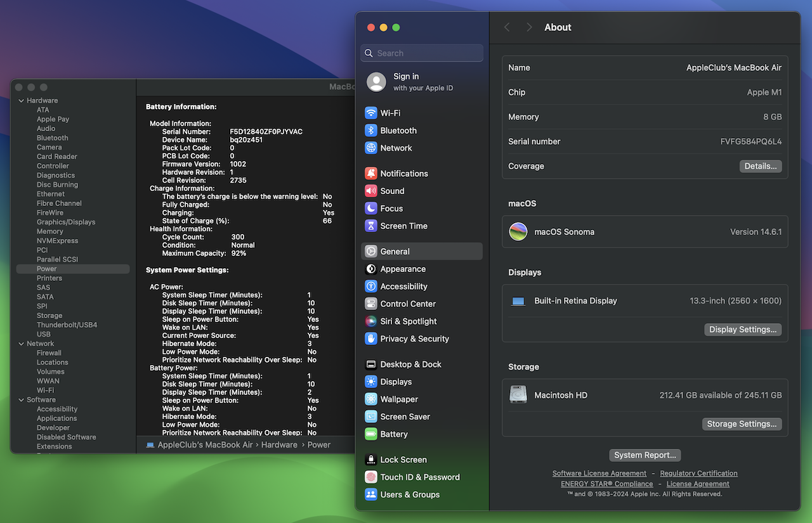Open Displays icon in Settings sidebar
Viewport: 812px width, 523px height.
point(371,382)
